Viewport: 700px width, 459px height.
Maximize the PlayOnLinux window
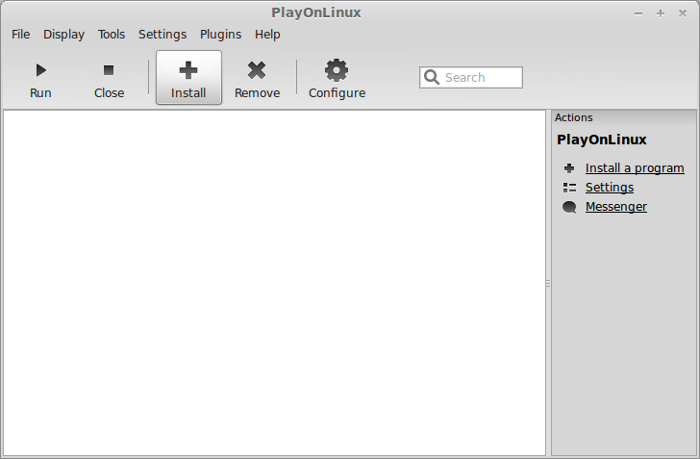pyautogui.click(x=660, y=13)
